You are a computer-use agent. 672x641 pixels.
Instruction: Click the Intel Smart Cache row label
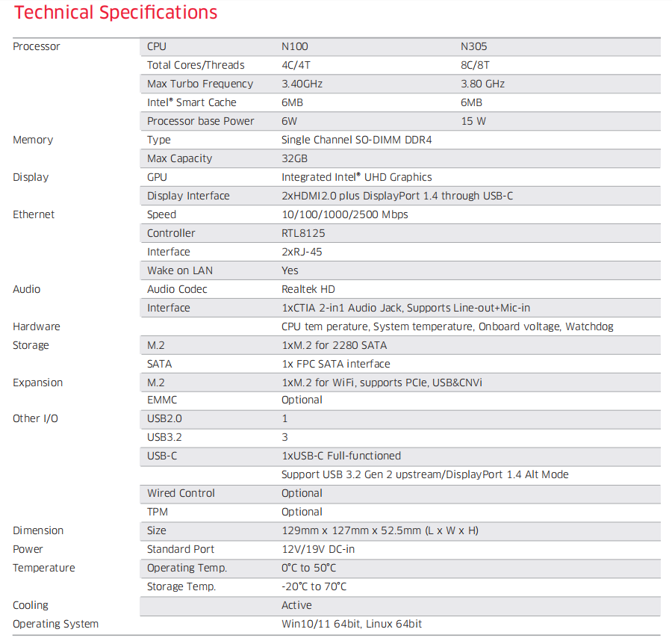tap(192, 102)
